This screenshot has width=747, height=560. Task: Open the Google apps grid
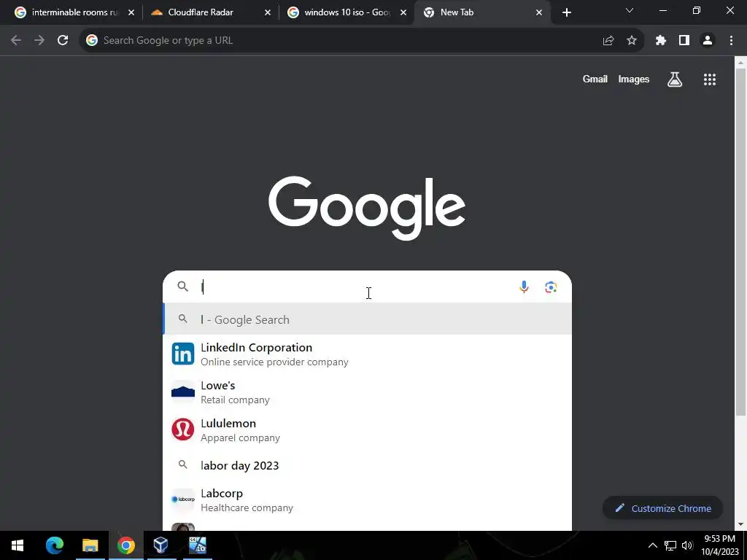coord(710,79)
